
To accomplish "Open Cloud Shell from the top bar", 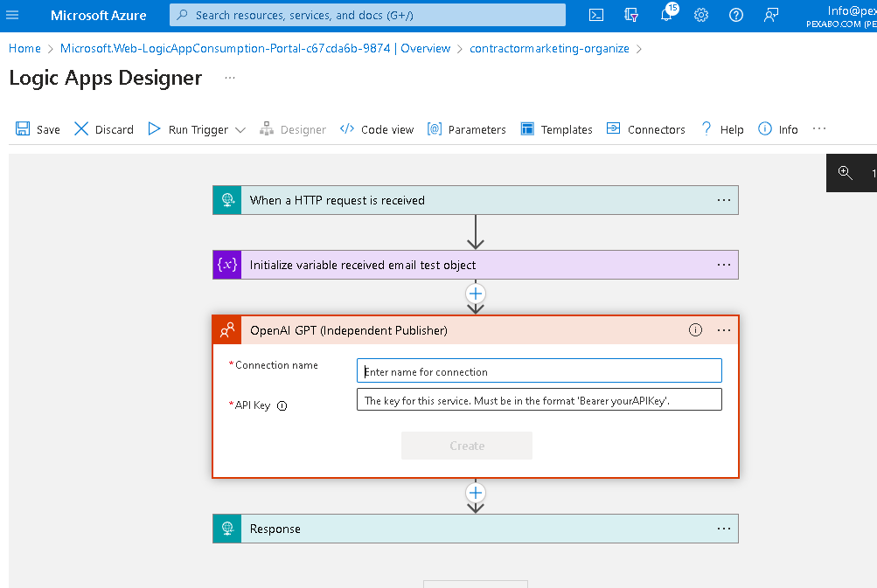I will pyautogui.click(x=596, y=15).
